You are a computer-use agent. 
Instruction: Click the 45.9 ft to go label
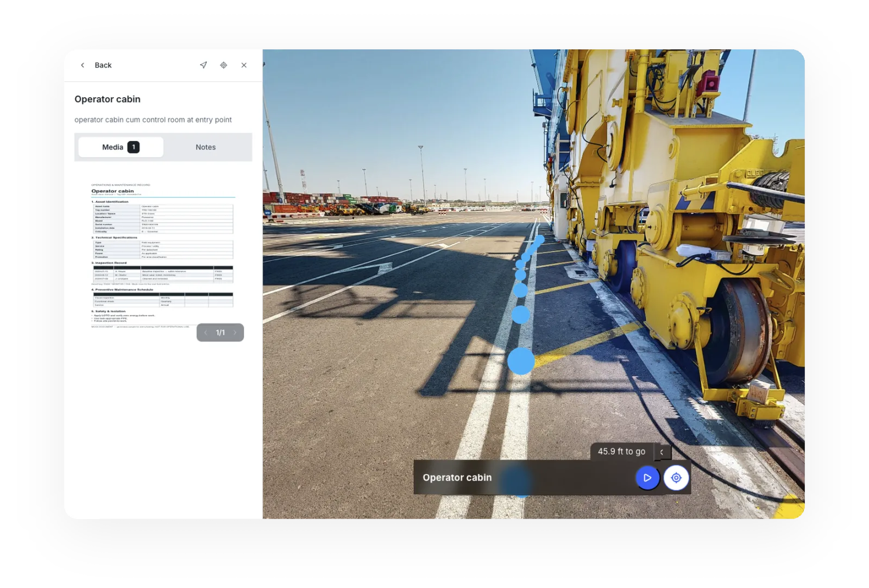(x=621, y=452)
